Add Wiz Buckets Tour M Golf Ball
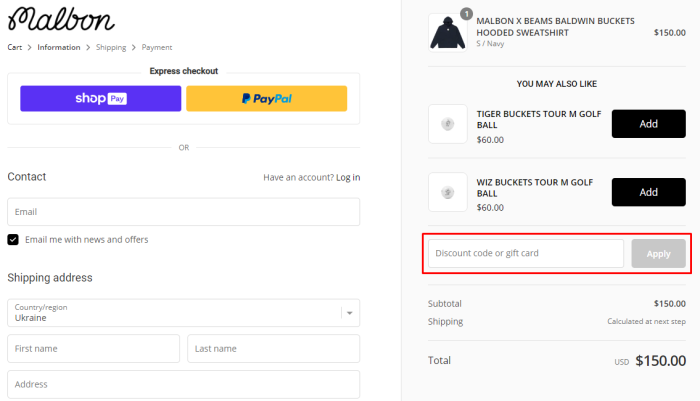 click(648, 192)
